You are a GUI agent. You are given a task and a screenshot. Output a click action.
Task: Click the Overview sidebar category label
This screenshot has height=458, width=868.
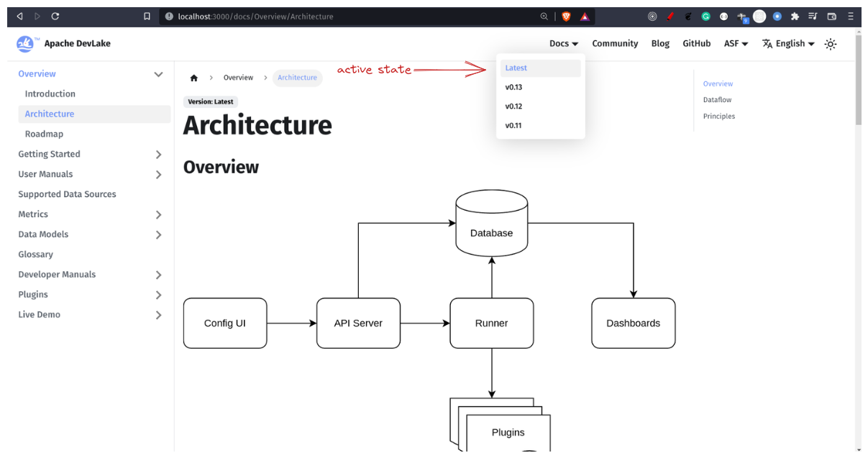[x=37, y=74]
